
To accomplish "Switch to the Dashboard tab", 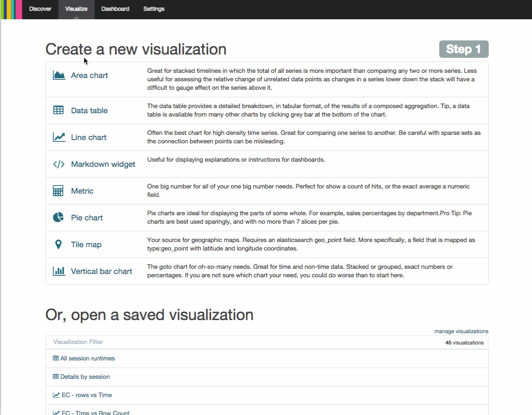I will 115,9.
